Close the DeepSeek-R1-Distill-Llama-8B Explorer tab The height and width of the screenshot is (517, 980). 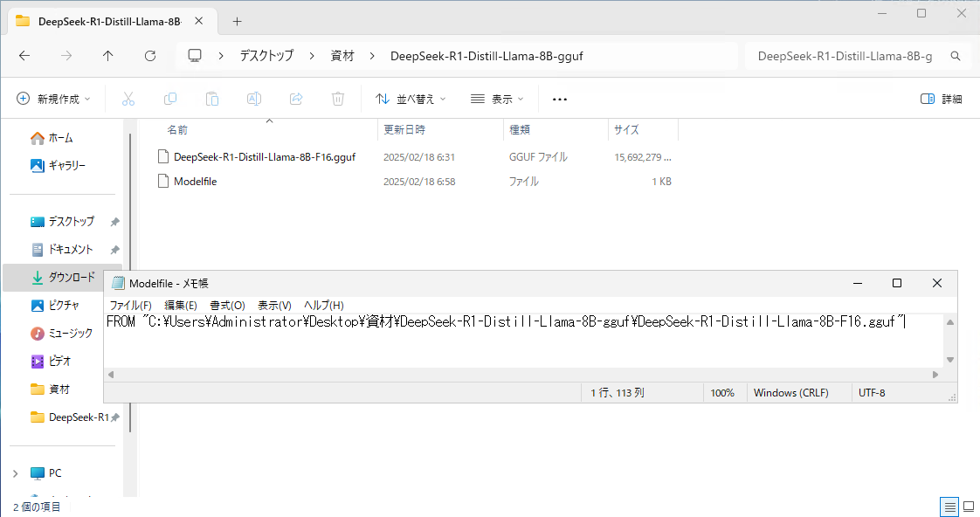pyautogui.click(x=199, y=21)
